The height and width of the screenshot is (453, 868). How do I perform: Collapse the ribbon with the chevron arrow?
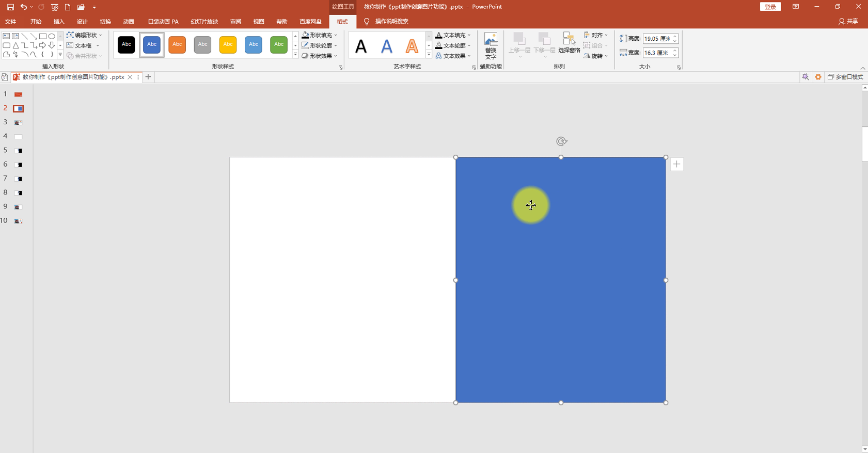[863, 68]
